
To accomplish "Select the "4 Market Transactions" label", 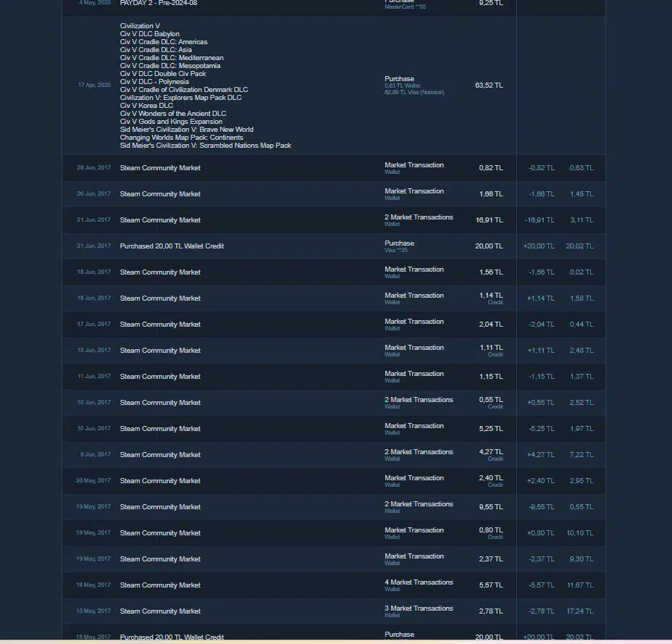I will [x=419, y=582].
